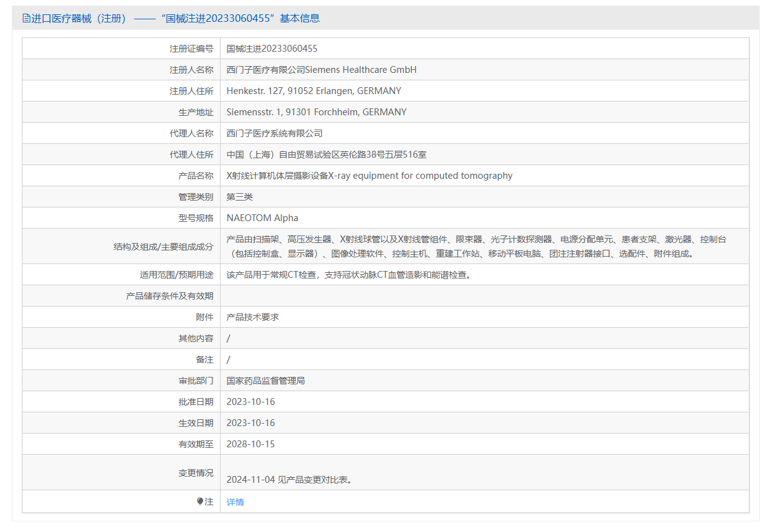
Task: Click the 审批部门 label
Action: [196, 381]
